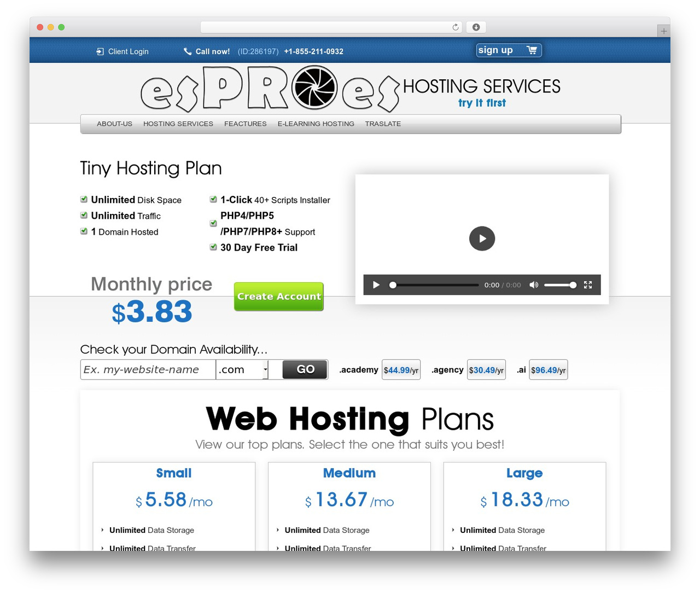The width and height of the screenshot is (700, 593).
Task: Adjust the video volume slider
Action: coord(560,285)
